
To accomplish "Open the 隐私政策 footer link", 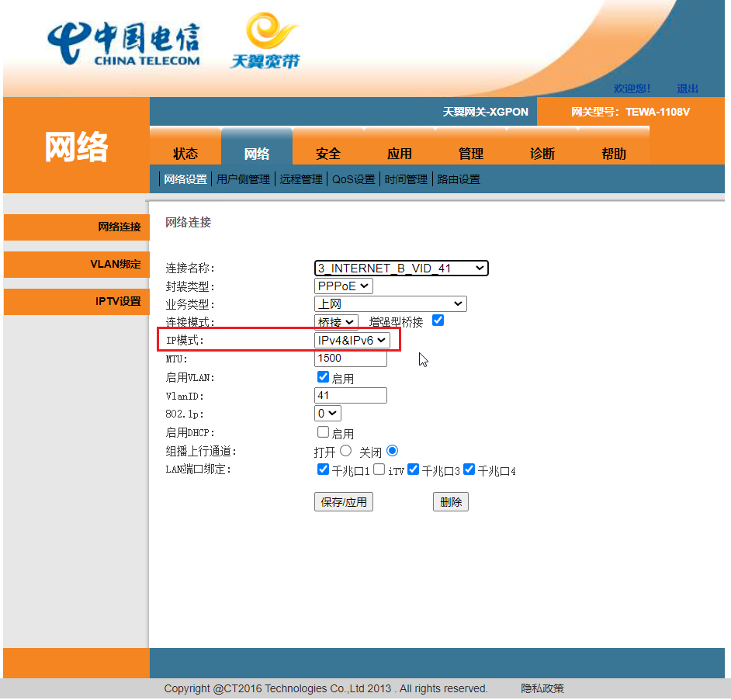I will 542,689.
